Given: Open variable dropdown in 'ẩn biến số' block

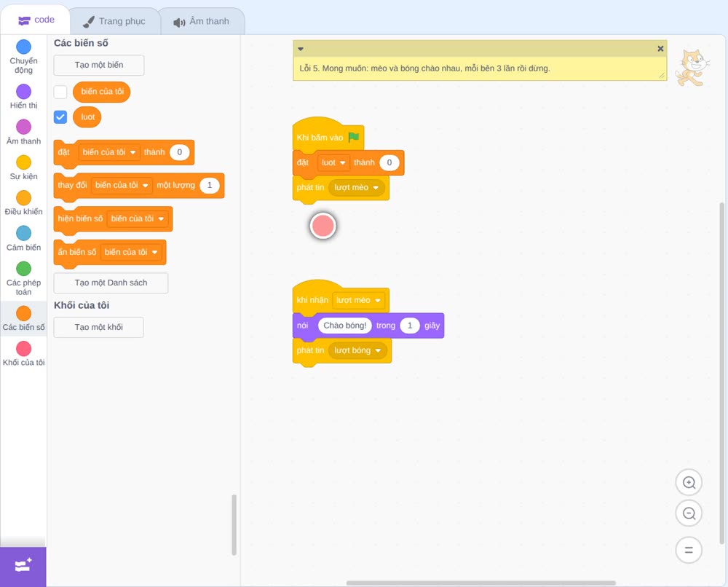Looking at the screenshot, I should coord(131,252).
